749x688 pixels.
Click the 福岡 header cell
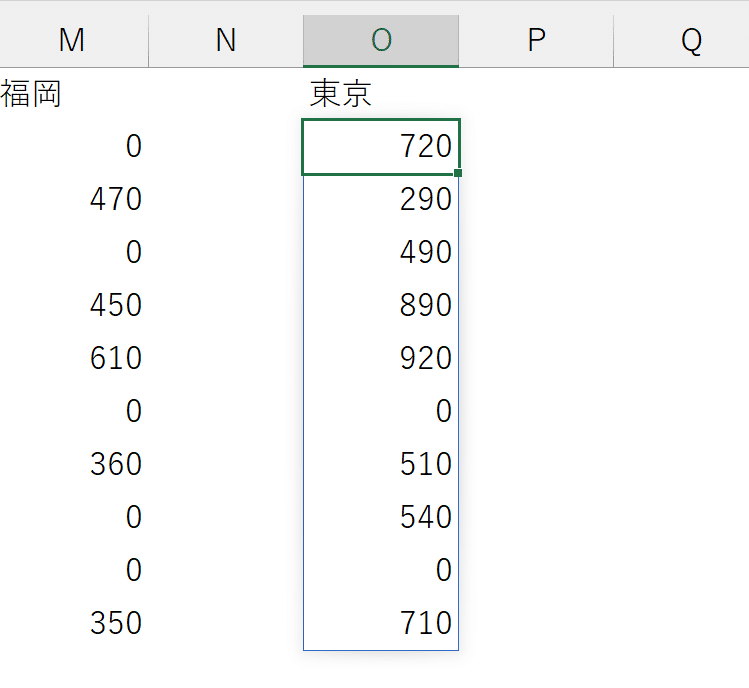coord(74,94)
